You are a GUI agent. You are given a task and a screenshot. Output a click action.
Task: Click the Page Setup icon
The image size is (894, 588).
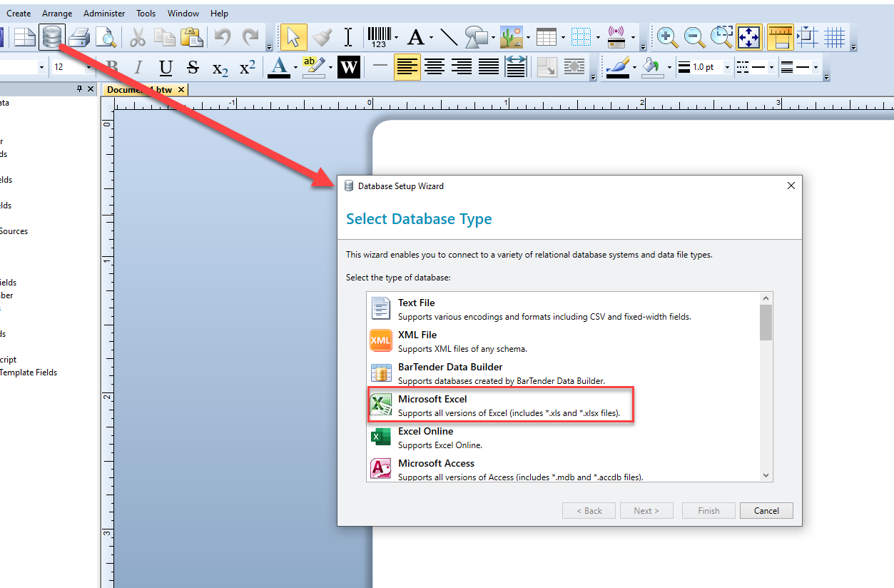click(25, 37)
